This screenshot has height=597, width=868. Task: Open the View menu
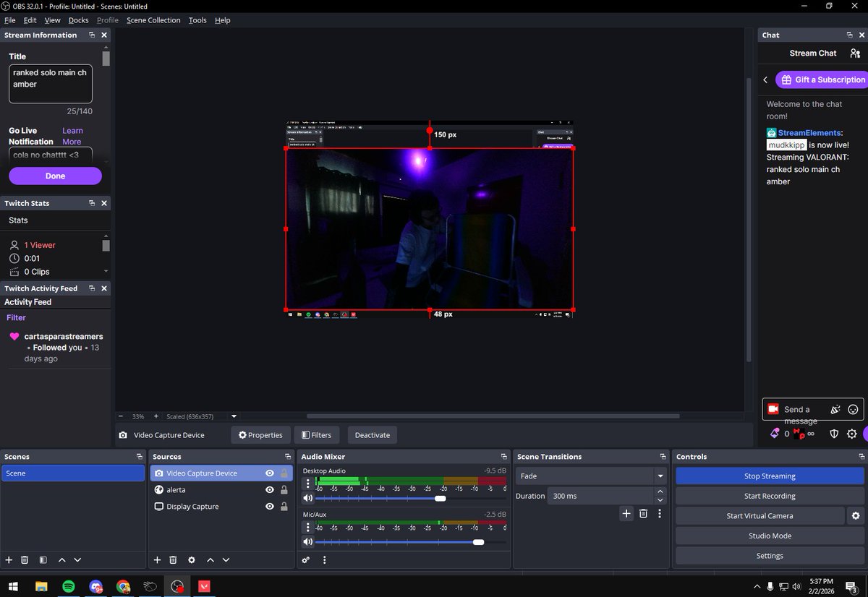pyautogui.click(x=52, y=20)
